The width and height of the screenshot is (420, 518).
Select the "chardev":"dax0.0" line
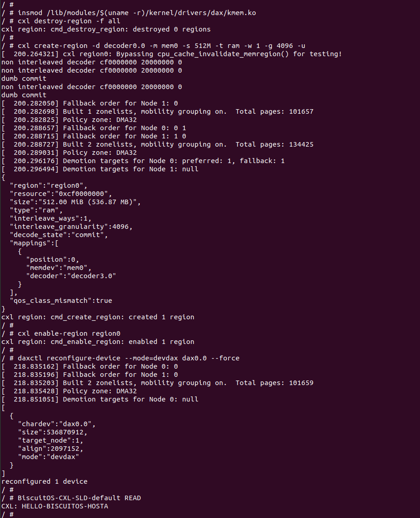(57, 424)
